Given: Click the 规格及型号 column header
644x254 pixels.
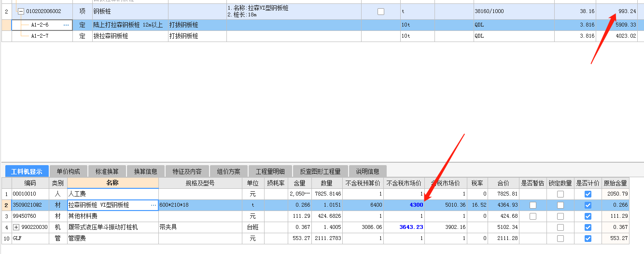Looking at the screenshot, I should coord(200,183).
